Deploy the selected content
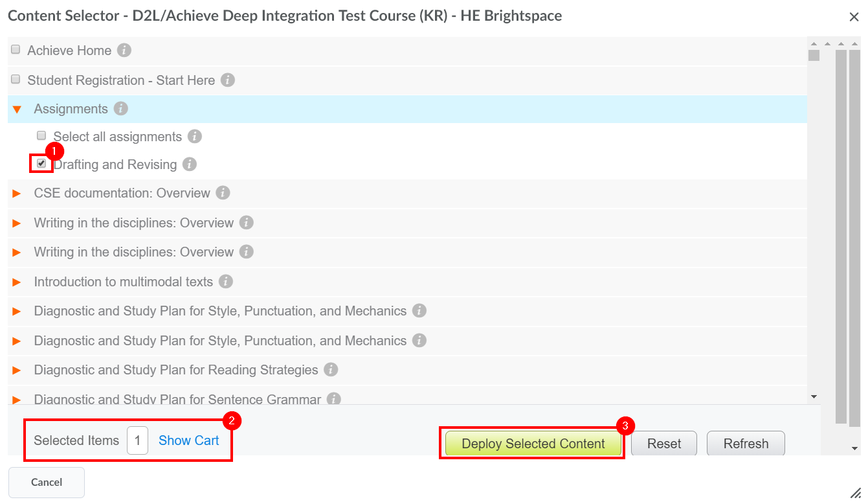 pos(532,444)
